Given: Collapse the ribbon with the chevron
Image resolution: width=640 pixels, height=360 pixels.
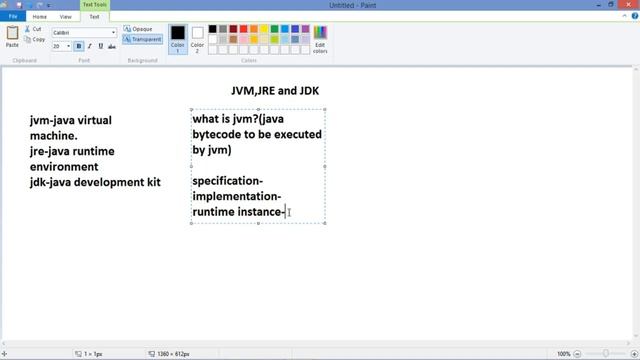Looking at the screenshot, I should point(624,16).
